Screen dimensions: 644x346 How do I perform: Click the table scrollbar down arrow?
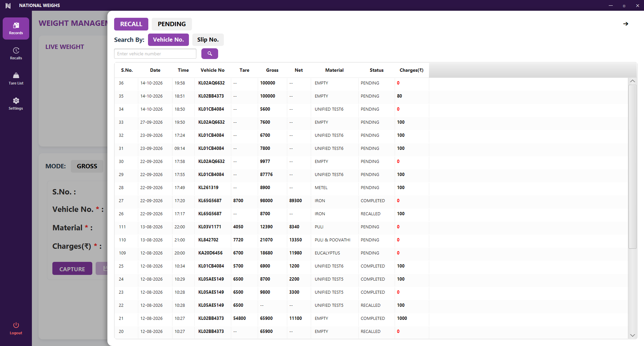point(633,335)
